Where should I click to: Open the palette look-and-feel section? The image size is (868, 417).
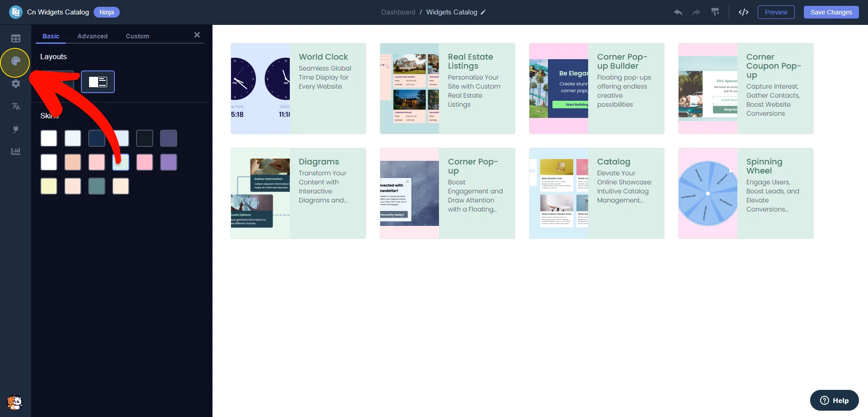tap(16, 61)
